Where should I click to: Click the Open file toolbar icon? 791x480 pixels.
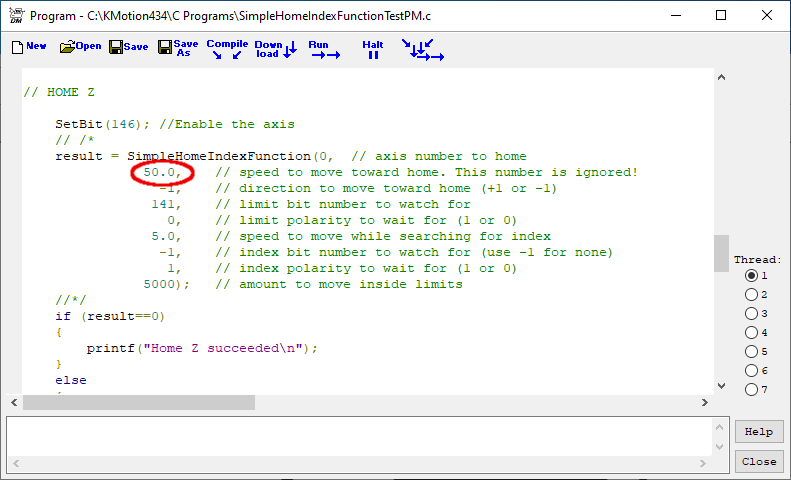80,47
